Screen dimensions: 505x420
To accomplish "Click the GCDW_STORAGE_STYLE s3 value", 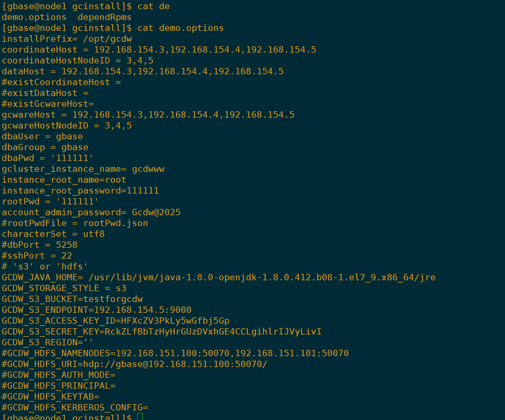I will coord(121,288).
